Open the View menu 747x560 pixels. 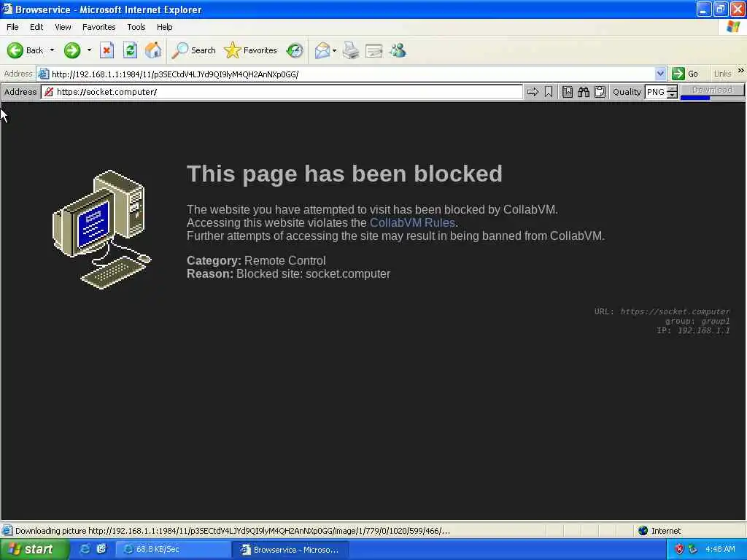(63, 27)
